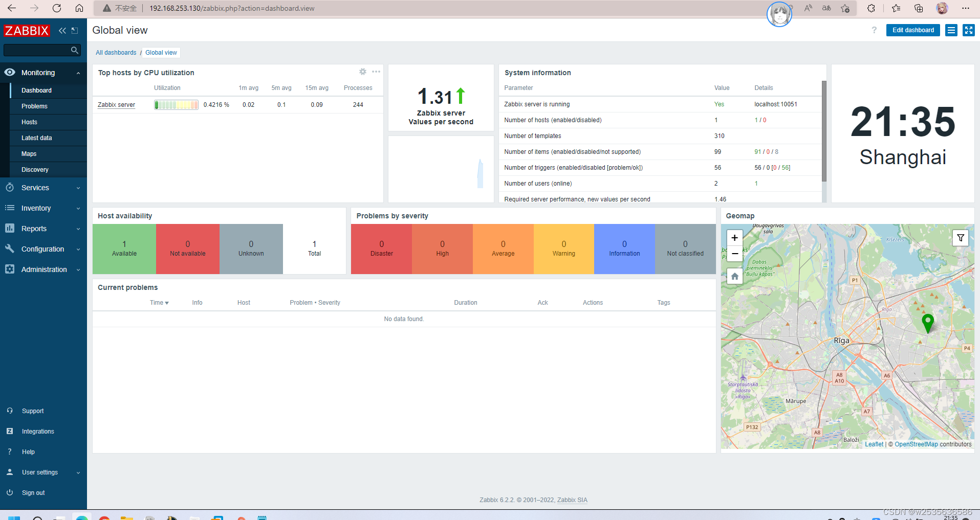The height and width of the screenshot is (520, 980).
Task: Reset Geomap to home view
Action: click(735, 277)
